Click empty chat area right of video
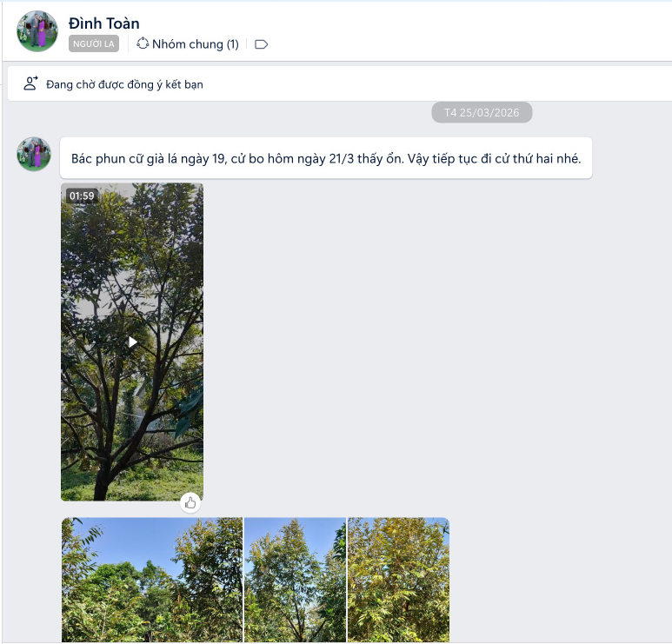The height and width of the screenshot is (644, 672). pos(429,342)
